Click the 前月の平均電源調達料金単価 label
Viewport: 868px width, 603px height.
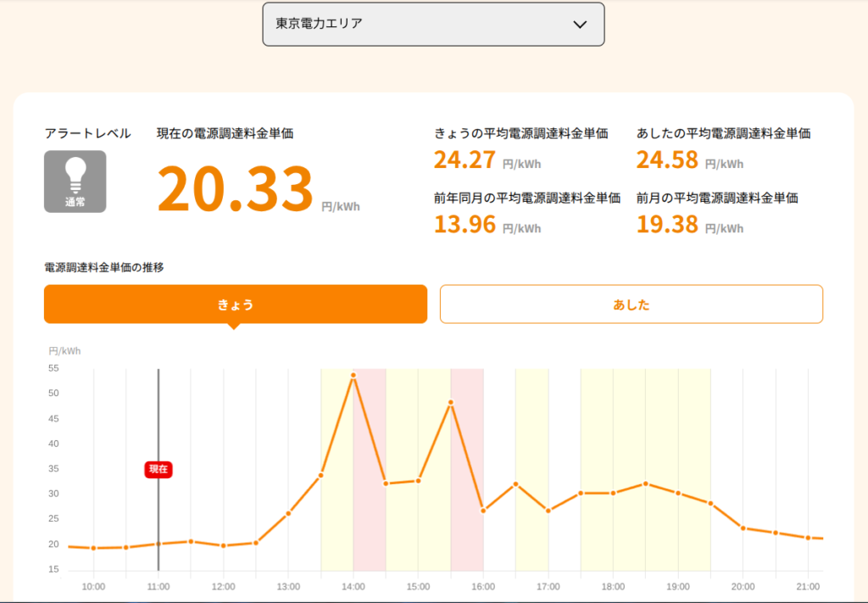click(717, 198)
